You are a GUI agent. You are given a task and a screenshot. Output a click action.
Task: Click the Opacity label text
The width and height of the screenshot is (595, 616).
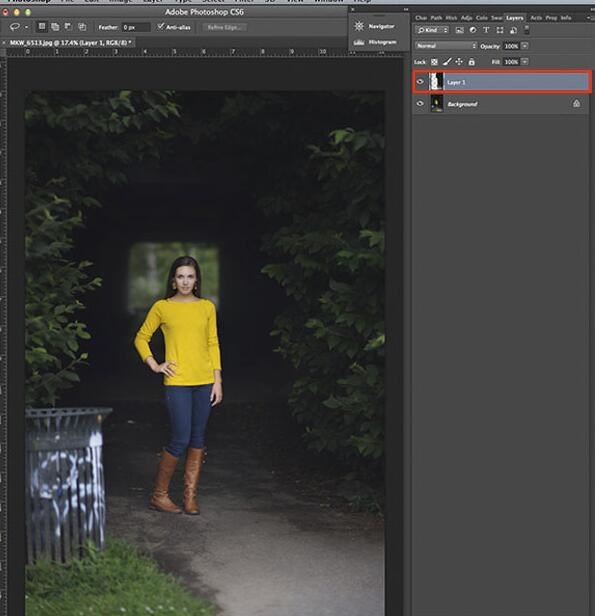pos(490,46)
